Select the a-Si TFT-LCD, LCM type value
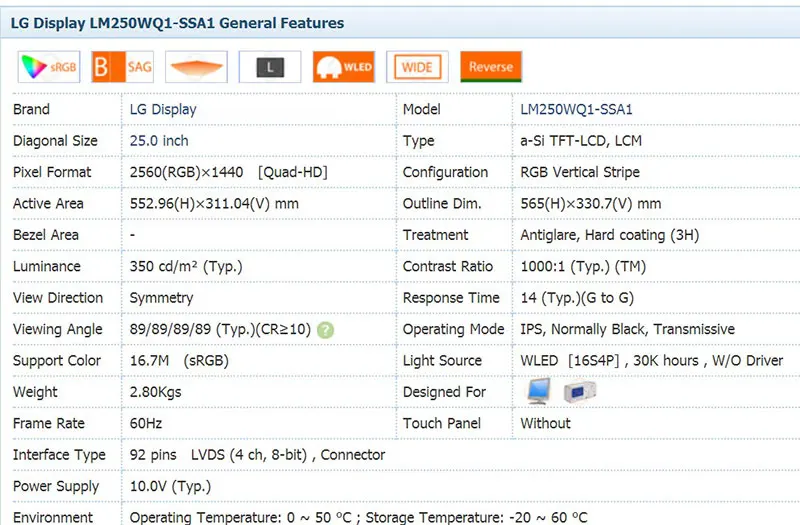 click(581, 141)
